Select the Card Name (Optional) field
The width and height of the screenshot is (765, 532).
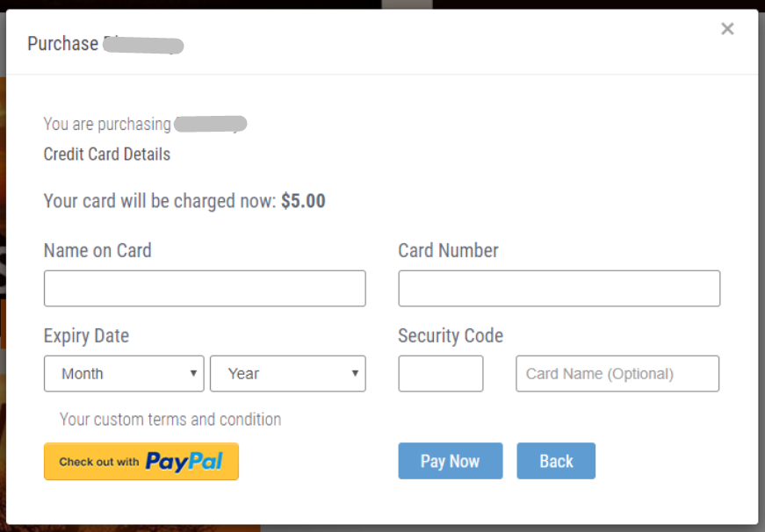[617, 373]
